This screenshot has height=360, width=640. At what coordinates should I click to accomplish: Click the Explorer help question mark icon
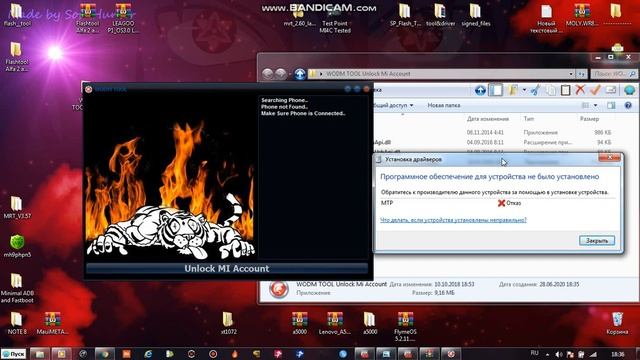coord(628,105)
